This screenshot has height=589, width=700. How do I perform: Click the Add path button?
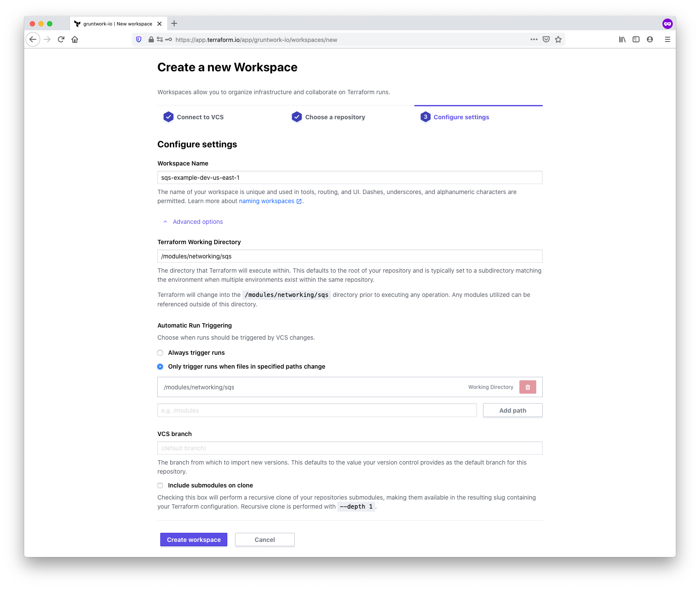pyautogui.click(x=512, y=410)
